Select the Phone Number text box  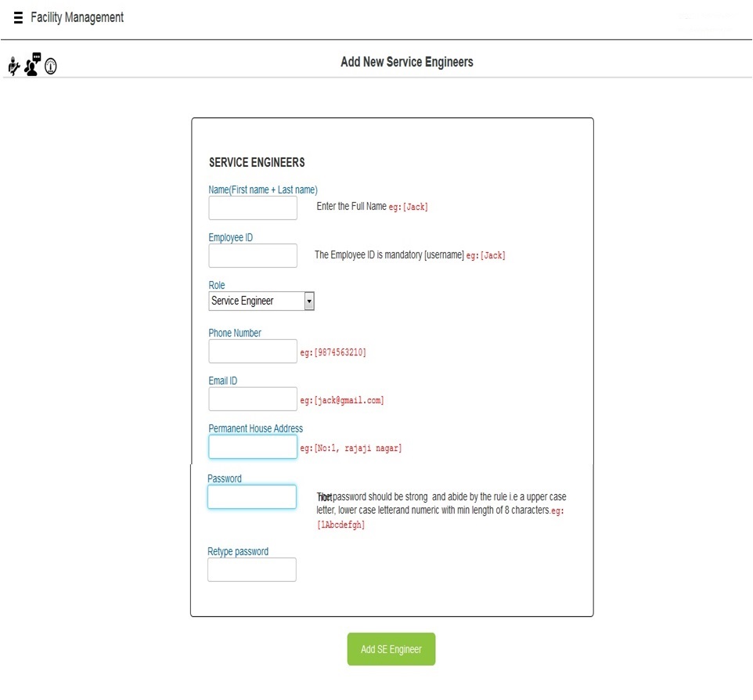click(x=253, y=352)
